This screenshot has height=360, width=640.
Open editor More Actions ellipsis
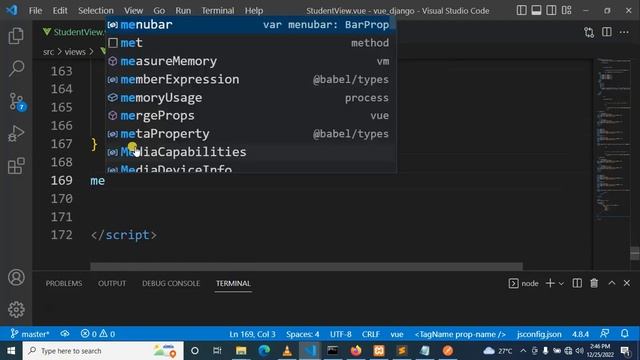[624, 32]
